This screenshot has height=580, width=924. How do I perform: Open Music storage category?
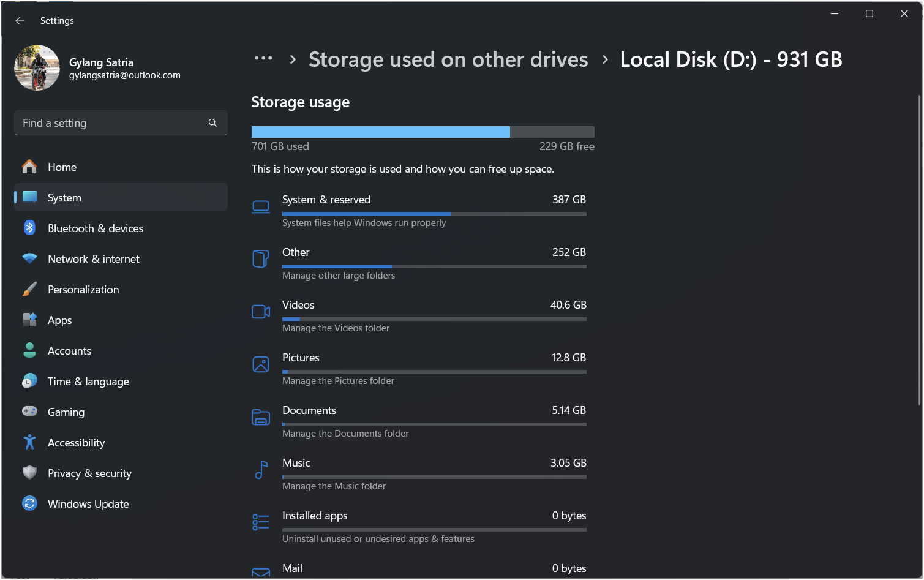tap(419, 474)
